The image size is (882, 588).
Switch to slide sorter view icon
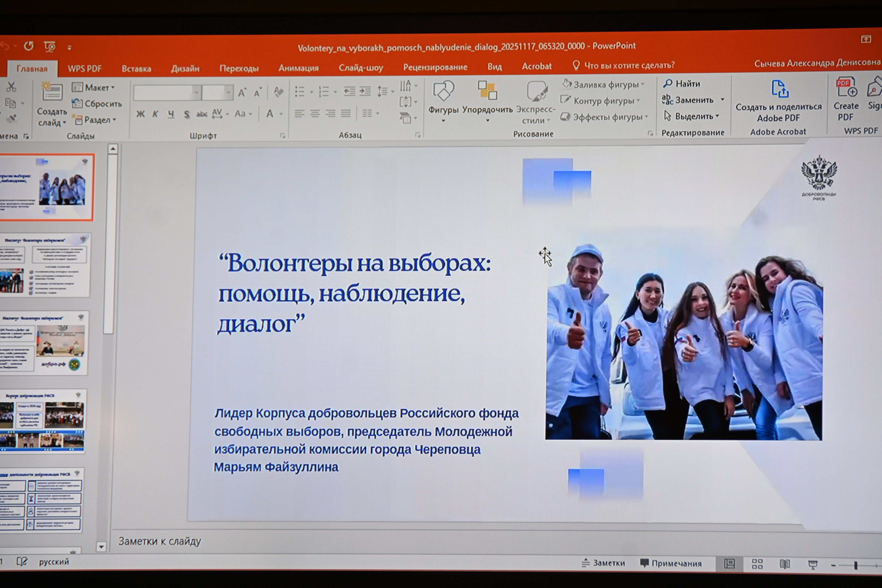point(757,564)
